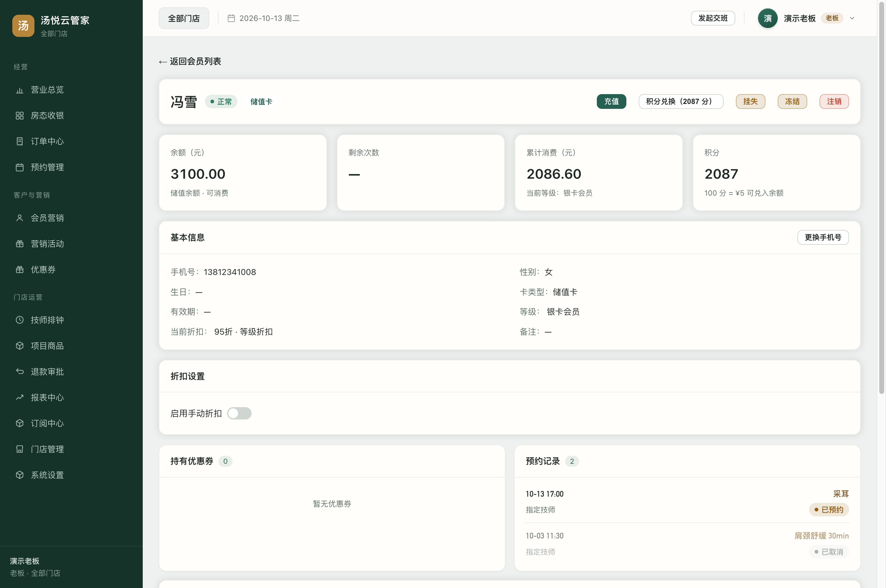Click the 房态收银 grid icon
This screenshot has height=588, width=886.
[19, 116]
